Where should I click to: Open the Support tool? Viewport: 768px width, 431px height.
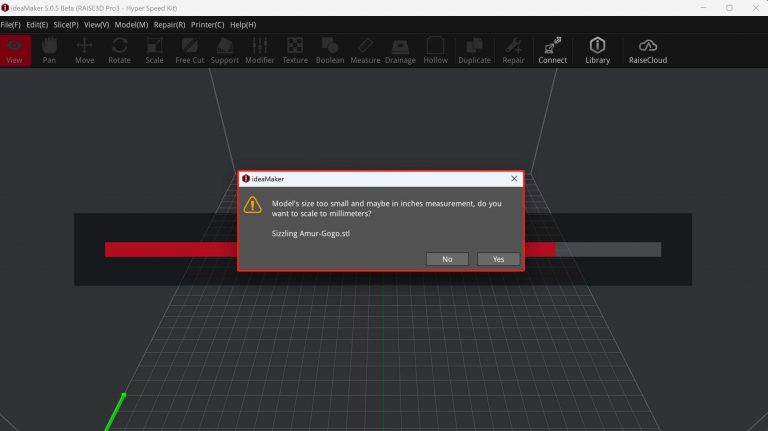point(225,50)
